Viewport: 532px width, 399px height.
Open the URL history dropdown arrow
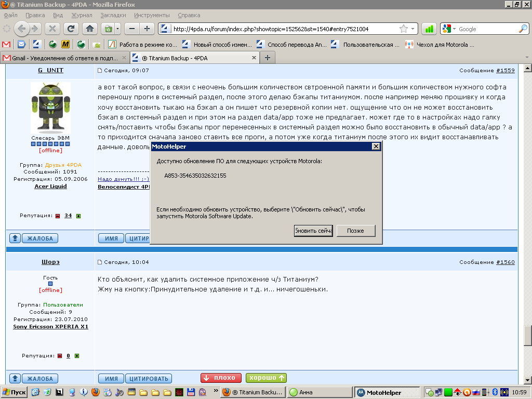(413, 29)
